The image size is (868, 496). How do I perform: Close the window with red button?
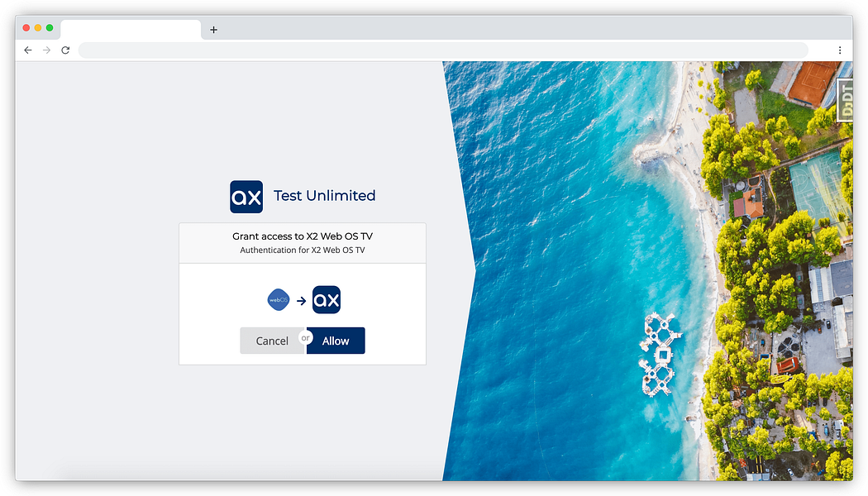tap(26, 27)
